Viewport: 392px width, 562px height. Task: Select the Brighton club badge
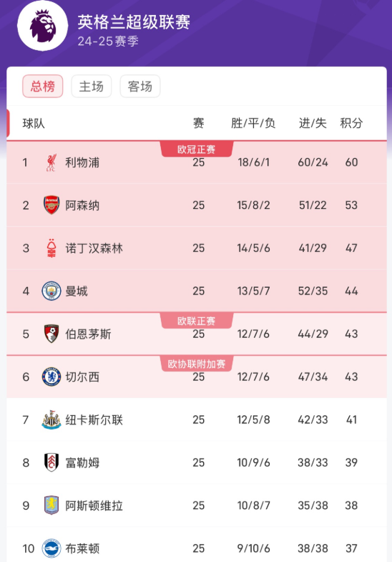pos(52,548)
